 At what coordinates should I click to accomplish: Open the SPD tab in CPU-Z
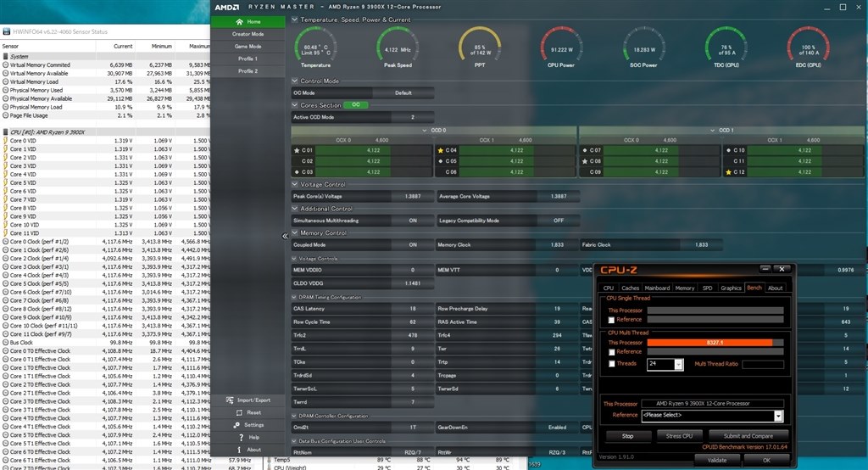click(707, 288)
